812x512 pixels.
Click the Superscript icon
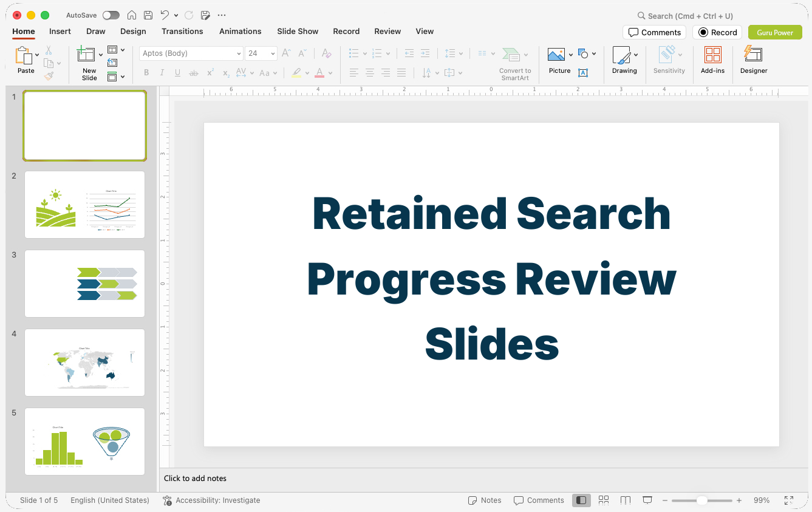(210, 73)
